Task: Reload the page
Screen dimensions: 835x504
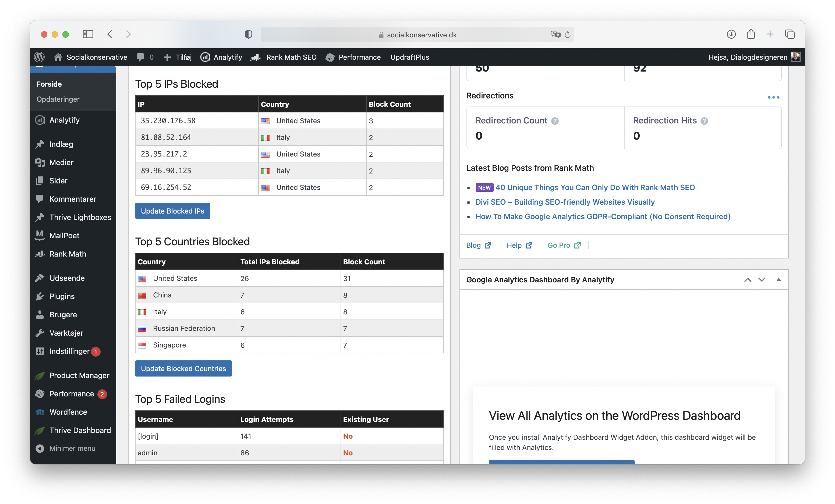Action: tap(568, 34)
